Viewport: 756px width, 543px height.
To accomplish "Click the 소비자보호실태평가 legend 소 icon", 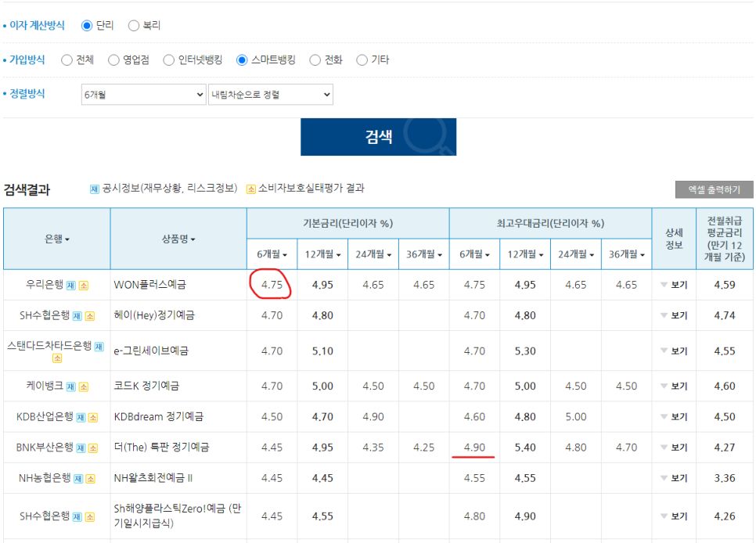I will 251,189.
